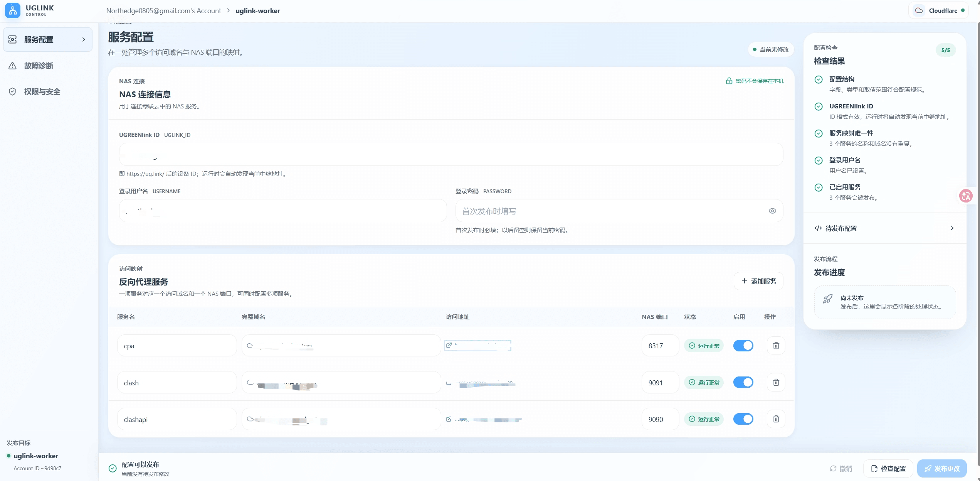Toggle password visibility eye icon
The height and width of the screenshot is (481, 980).
pyautogui.click(x=772, y=211)
